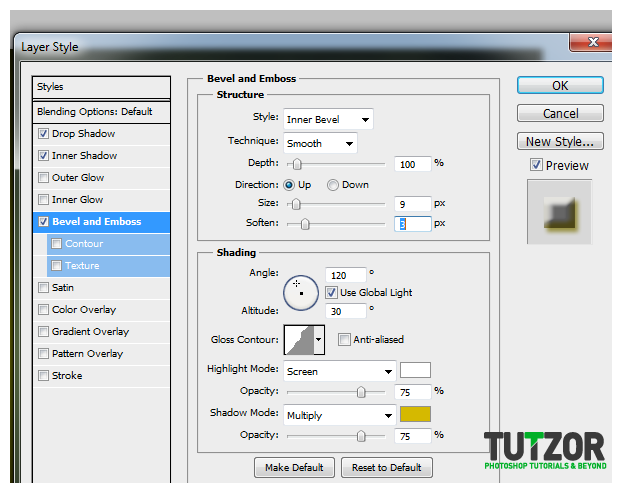Toggle the Use Global Light checkbox
This screenshot has height=493, width=622.
331,293
